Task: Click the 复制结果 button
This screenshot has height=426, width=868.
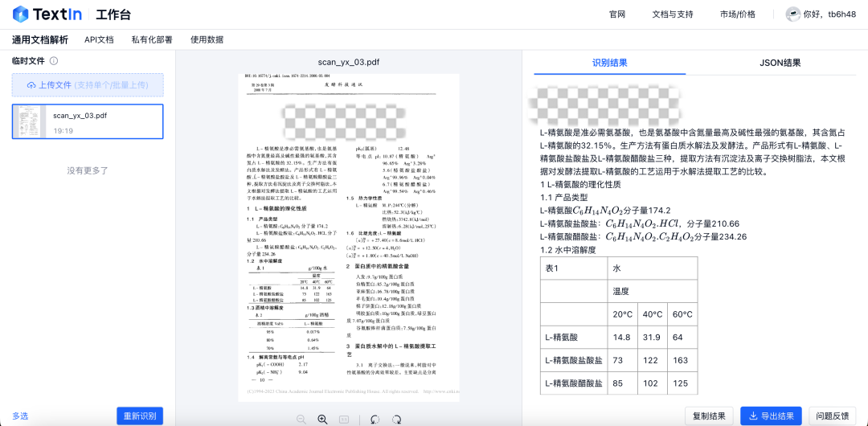Action: [x=709, y=416]
